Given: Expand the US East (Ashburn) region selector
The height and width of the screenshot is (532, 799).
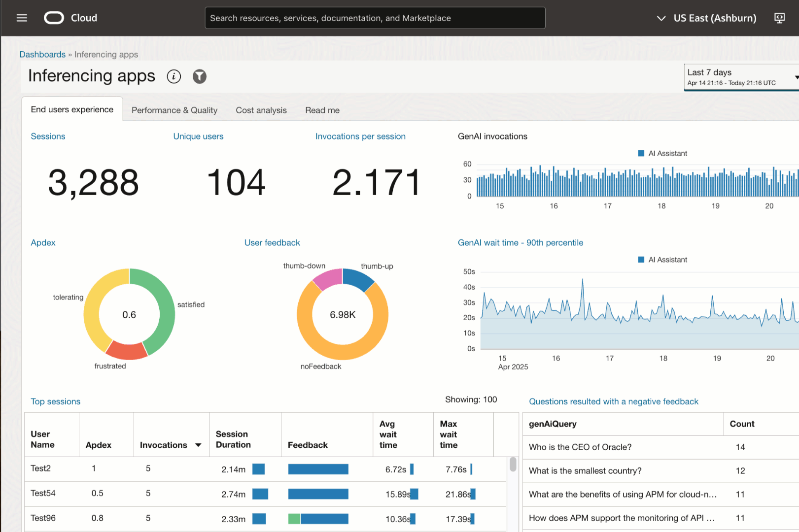Looking at the screenshot, I should pyautogui.click(x=707, y=18).
